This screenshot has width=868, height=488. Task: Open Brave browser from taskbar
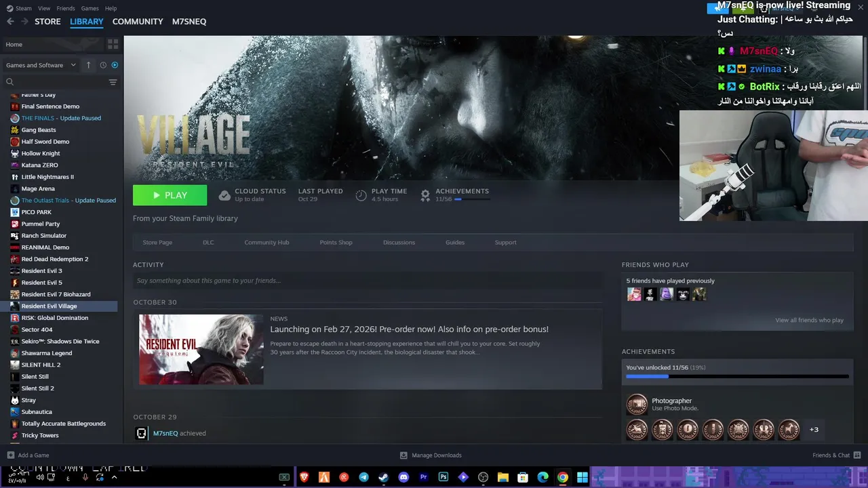coord(304,477)
